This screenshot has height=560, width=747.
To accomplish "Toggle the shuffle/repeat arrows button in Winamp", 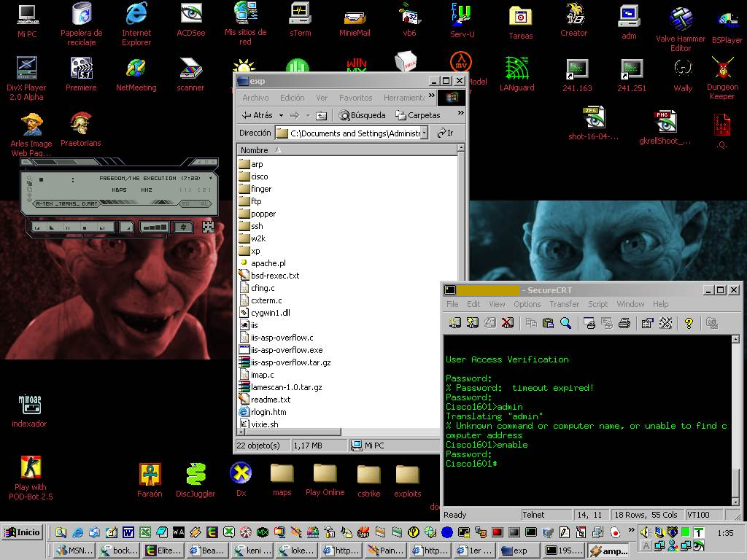I will coord(183,227).
